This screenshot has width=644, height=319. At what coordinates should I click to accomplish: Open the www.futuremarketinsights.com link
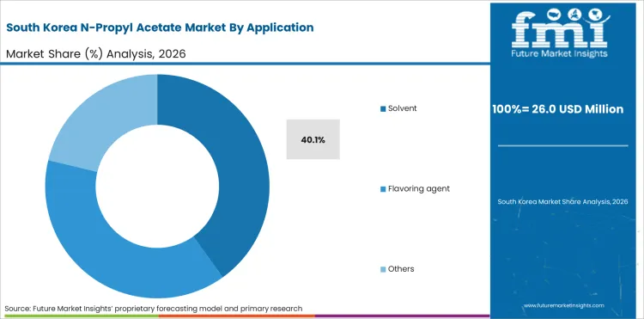click(x=563, y=305)
